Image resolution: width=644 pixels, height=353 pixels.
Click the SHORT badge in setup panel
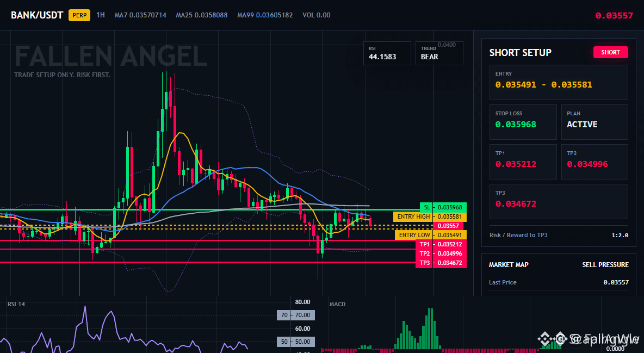pos(610,52)
